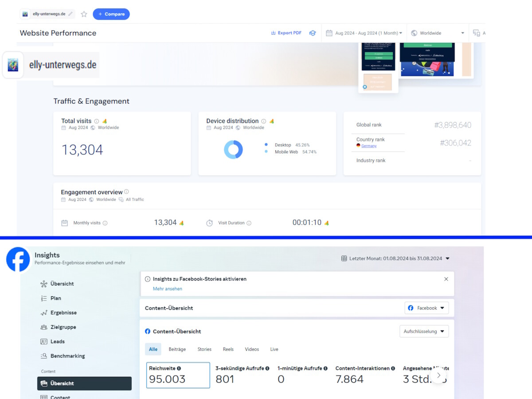
Task: Export the report as PDF
Action: coord(286,33)
